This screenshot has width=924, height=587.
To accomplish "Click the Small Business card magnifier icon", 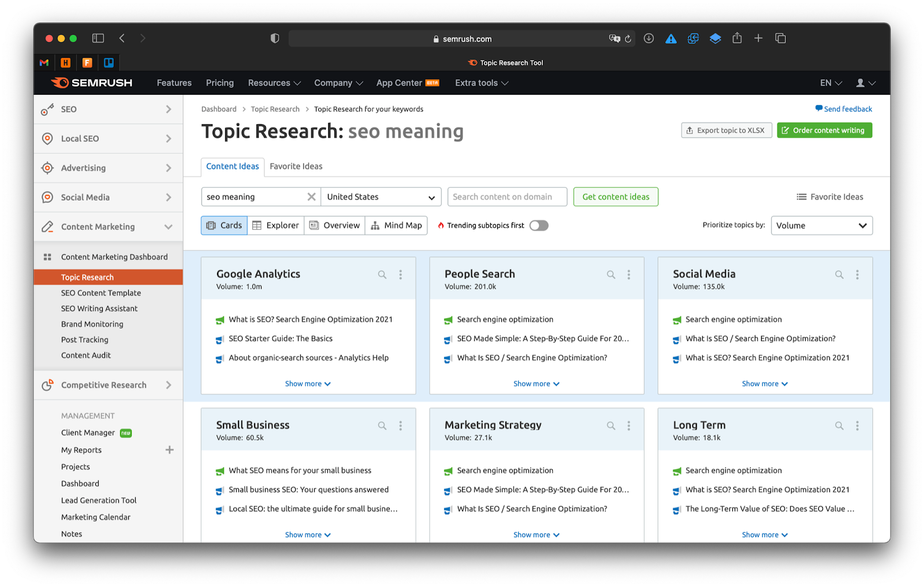I will pyautogui.click(x=382, y=425).
